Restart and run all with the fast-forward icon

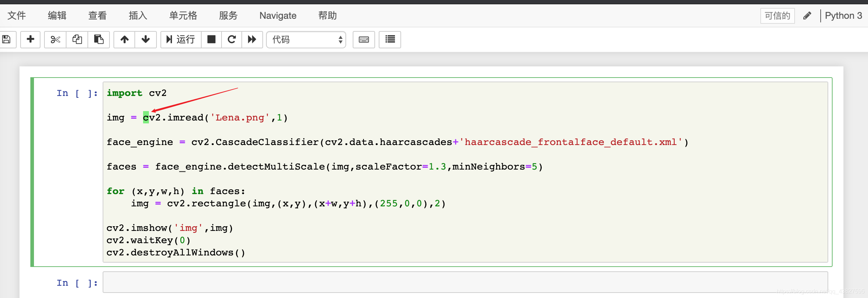coord(252,39)
